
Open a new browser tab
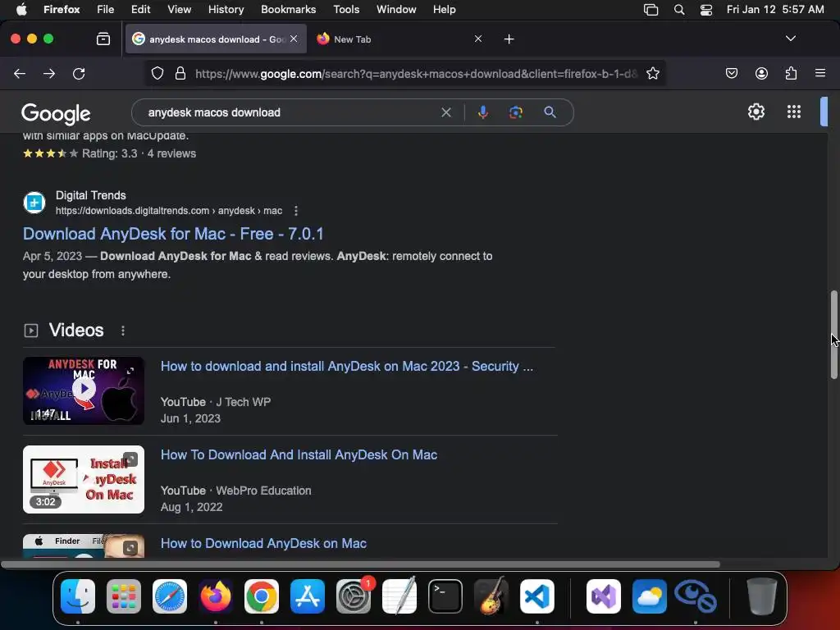tap(509, 39)
